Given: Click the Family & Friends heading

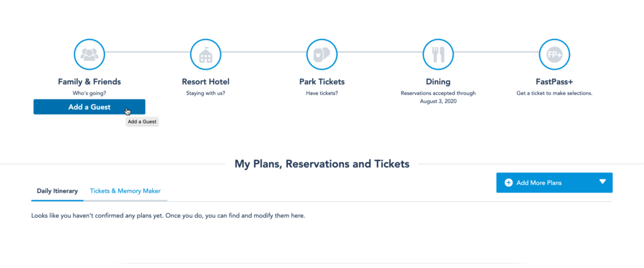Looking at the screenshot, I should pos(89,82).
